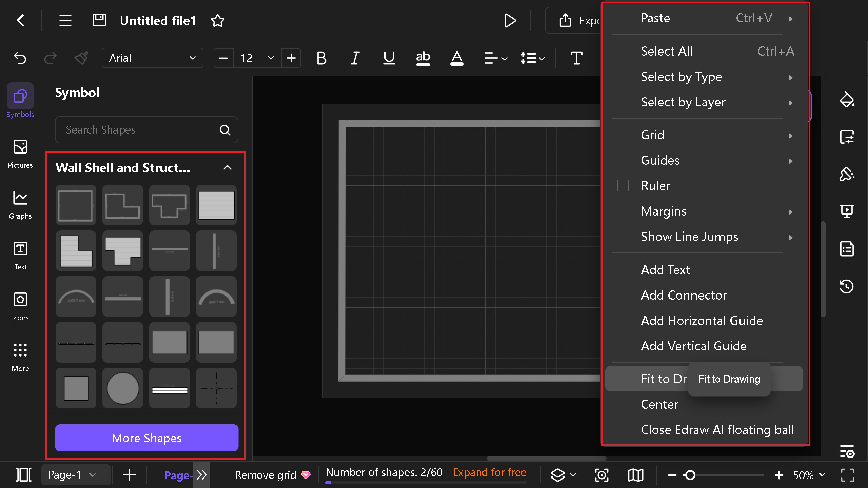
Task: Zoom in with the plus button
Action: pyautogui.click(x=779, y=475)
